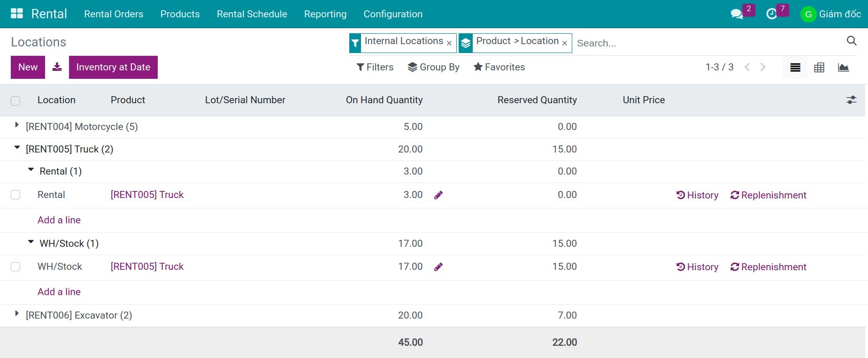The height and width of the screenshot is (358, 868).
Task: Expand the [RENT004] Motorcycle group
Action: click(17, 125)
